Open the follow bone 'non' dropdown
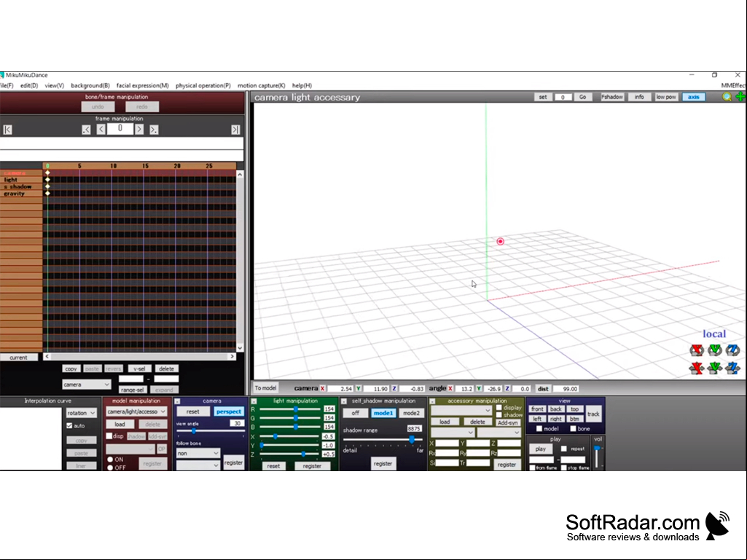 pos(197,454)
